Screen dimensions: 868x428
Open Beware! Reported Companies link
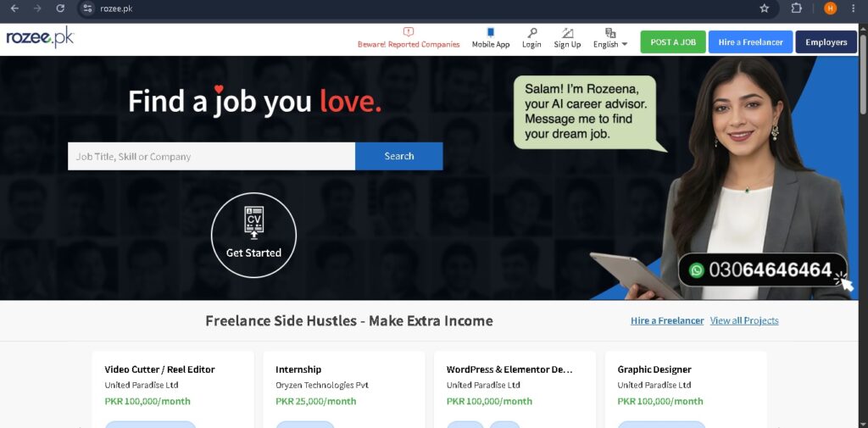coord(409,44)
